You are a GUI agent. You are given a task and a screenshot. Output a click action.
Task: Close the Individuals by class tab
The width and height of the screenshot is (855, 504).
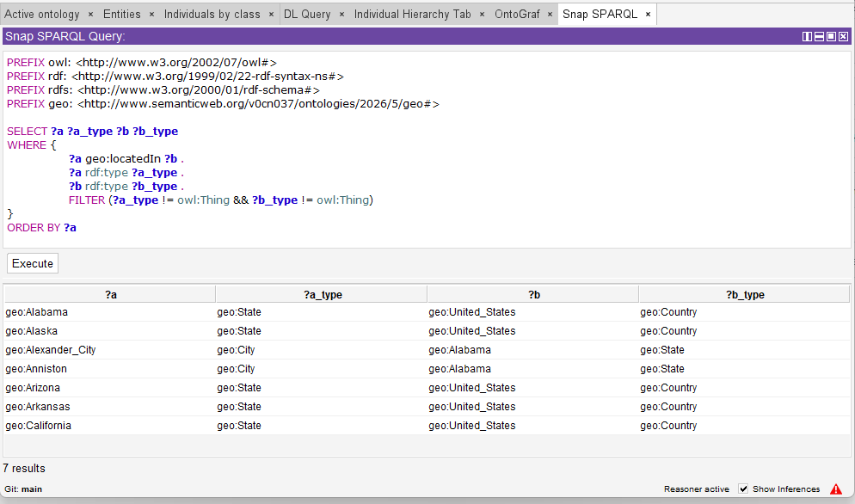tap(271, 15)
